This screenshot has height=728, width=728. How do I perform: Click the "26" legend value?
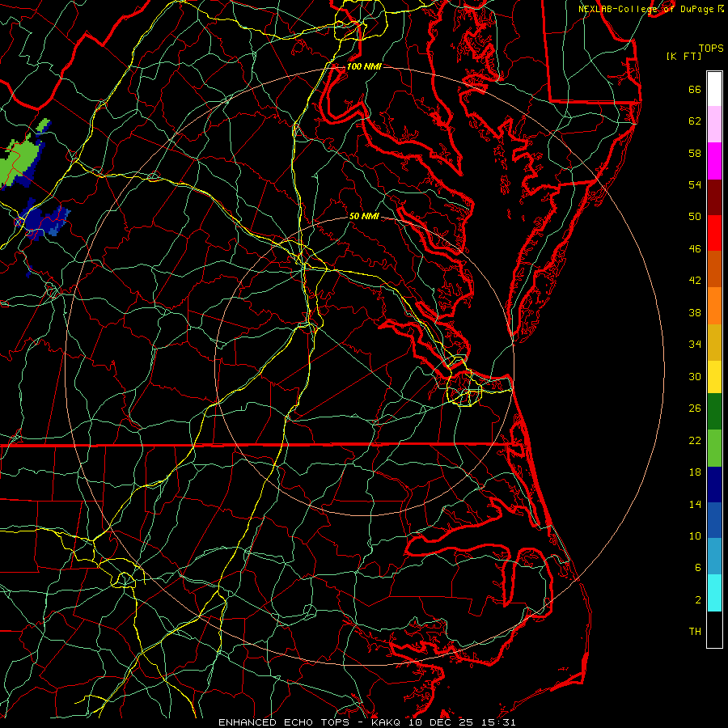tap(695, 408)
